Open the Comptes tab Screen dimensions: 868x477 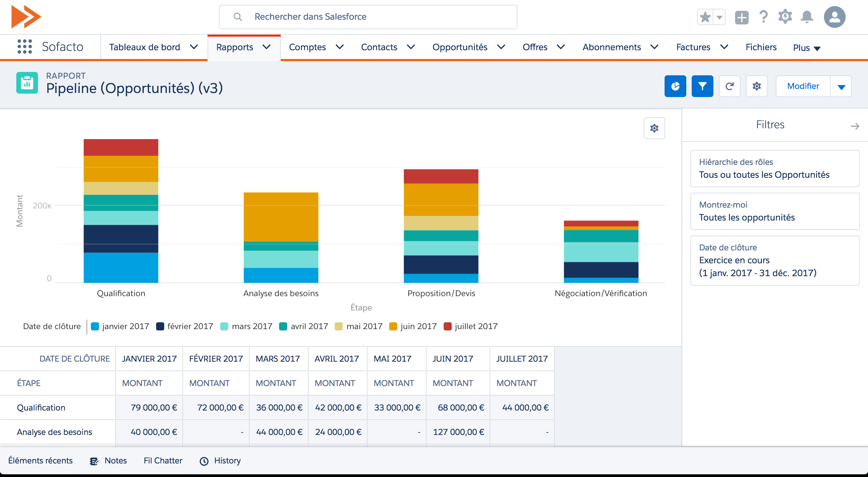(x=307, y=47)
